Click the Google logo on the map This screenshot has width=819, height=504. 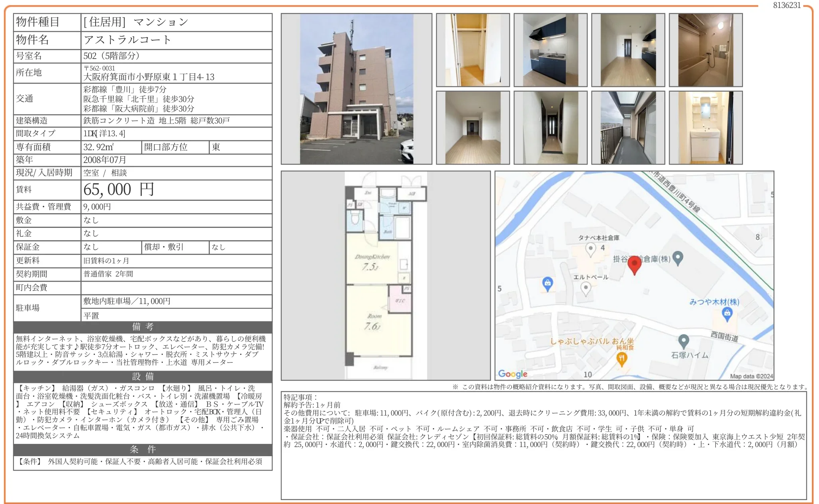513,374
